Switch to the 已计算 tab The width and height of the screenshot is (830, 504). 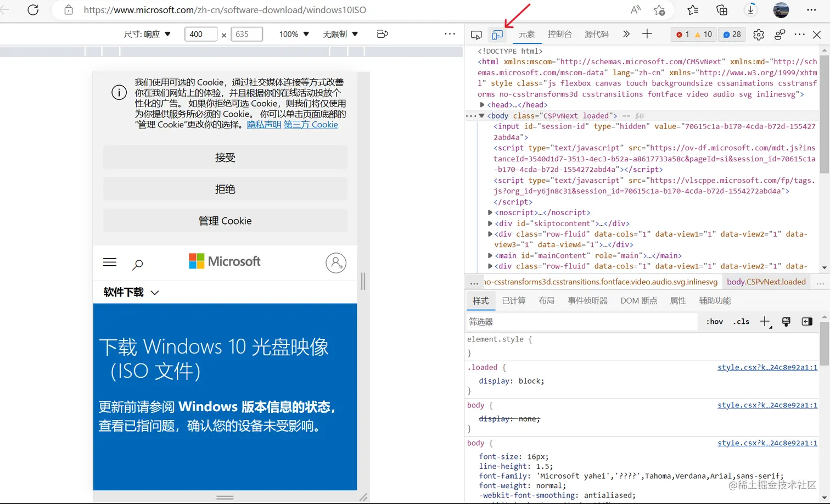coord(514,301)
